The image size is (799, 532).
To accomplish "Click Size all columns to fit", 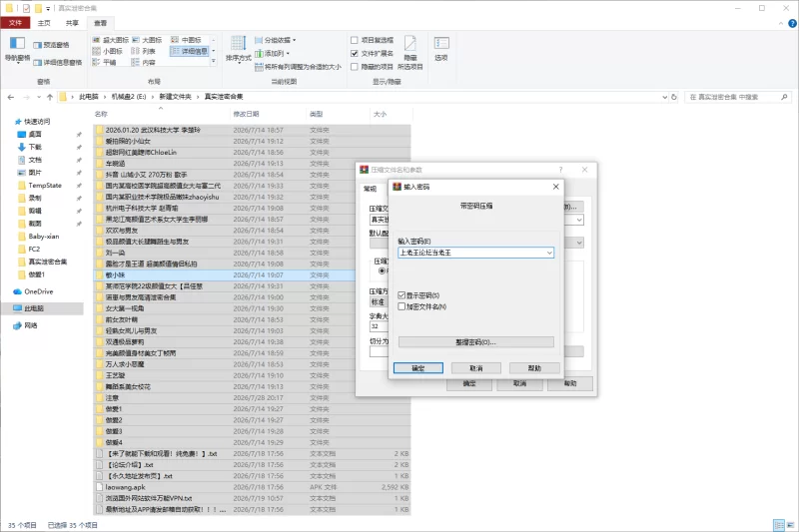I will (x=298, y=67).
